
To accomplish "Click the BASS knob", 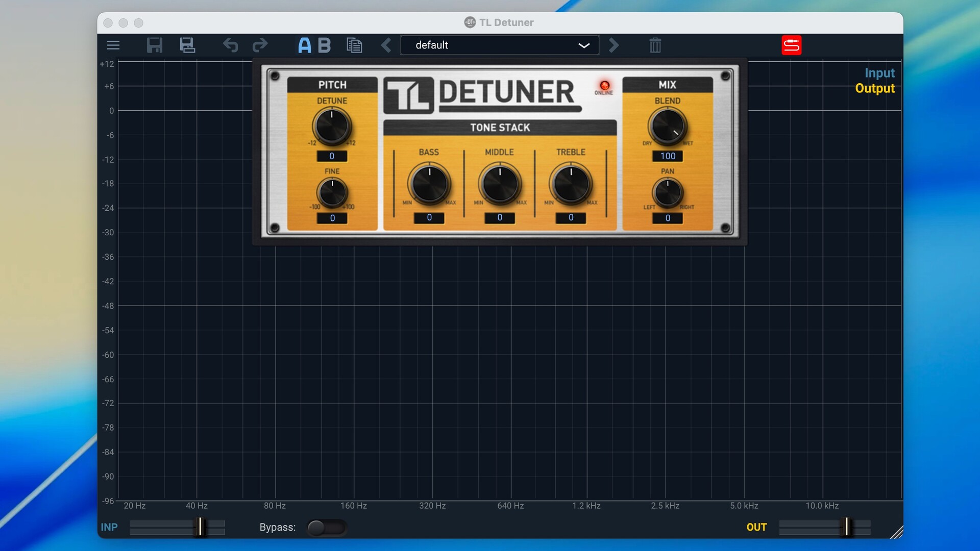I will [429, 184].
